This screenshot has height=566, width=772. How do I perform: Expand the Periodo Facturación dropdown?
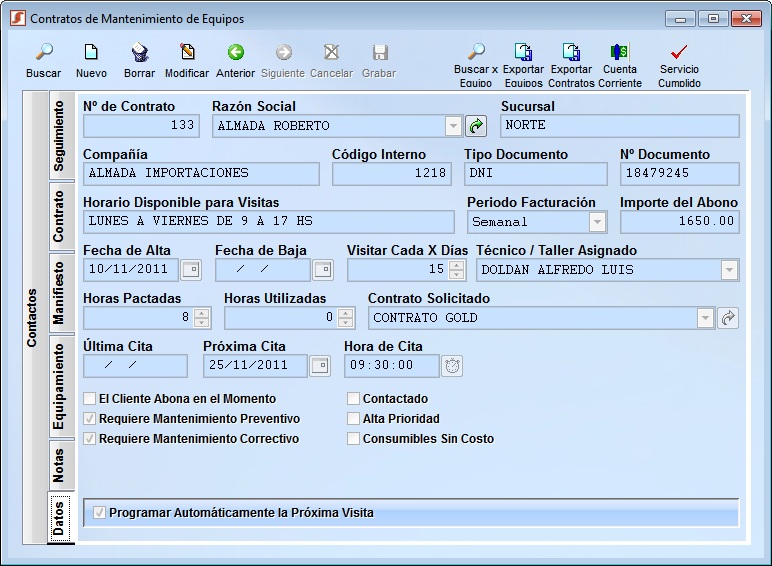[597, 222]
